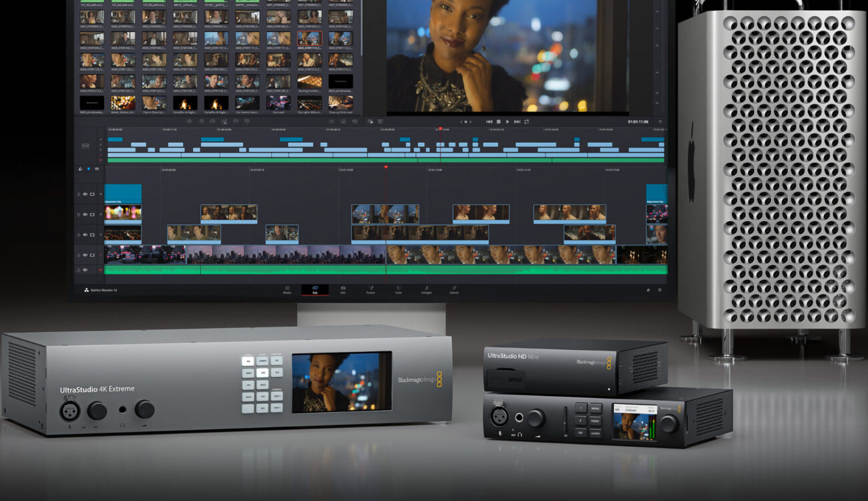The width and height of the screenshot is (868, 501).
Task: Mute track 3 speaker icon
Action: point(85,214)
